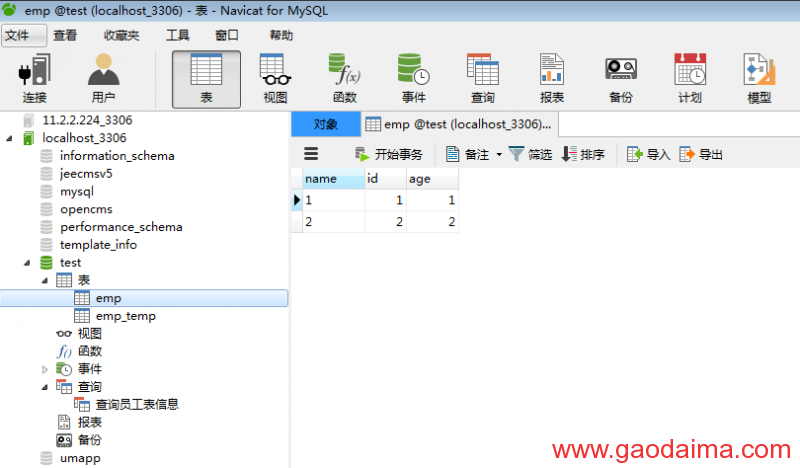Open the 事件 events toolbar icon

414,79
